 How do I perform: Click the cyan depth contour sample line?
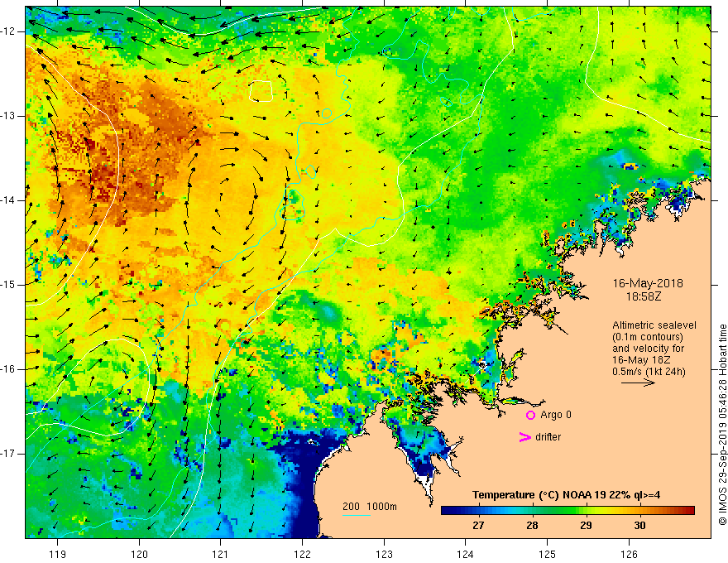tap(357, 515)
